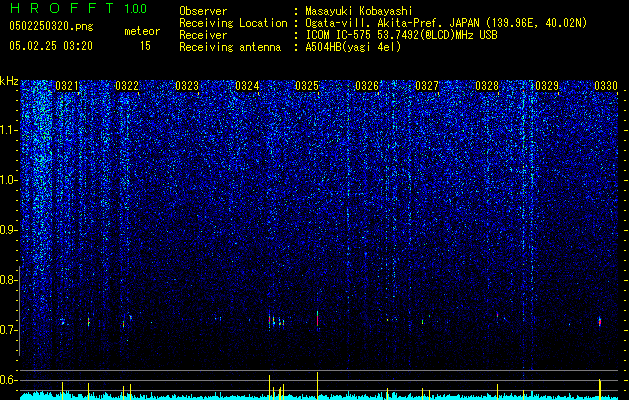Click the 0324 time marker
This screenshot has width=629, height=400.
click(x=247, y=86)
